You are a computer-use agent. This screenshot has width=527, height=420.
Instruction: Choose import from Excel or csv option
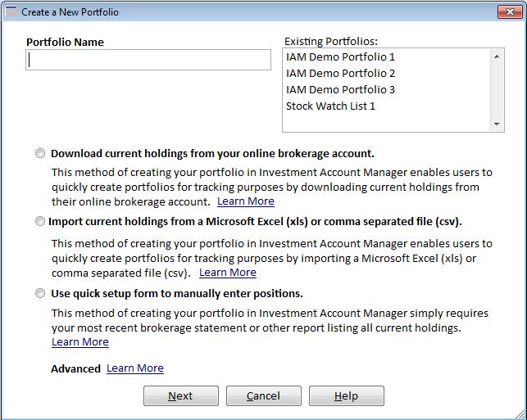tap(40, 222)
